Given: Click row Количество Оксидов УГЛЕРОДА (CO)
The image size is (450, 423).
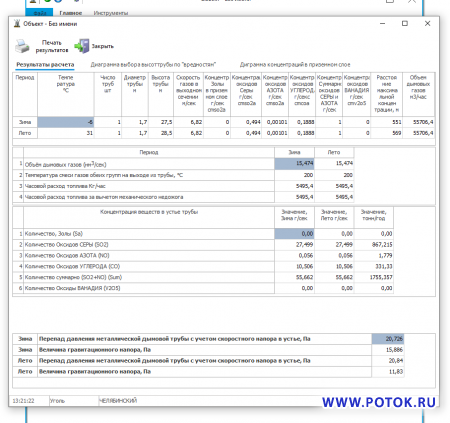Looking at the screenshot, I should click(203, 266).
